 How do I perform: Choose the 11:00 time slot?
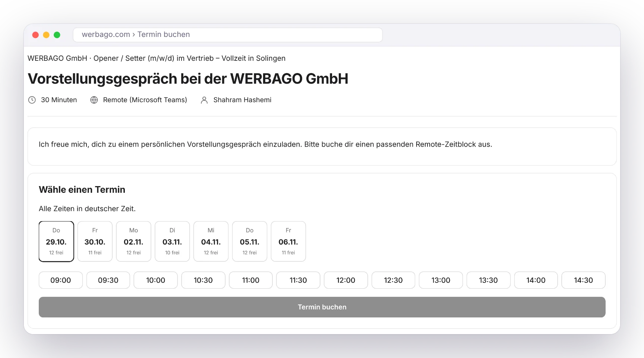tap(251, 280)
